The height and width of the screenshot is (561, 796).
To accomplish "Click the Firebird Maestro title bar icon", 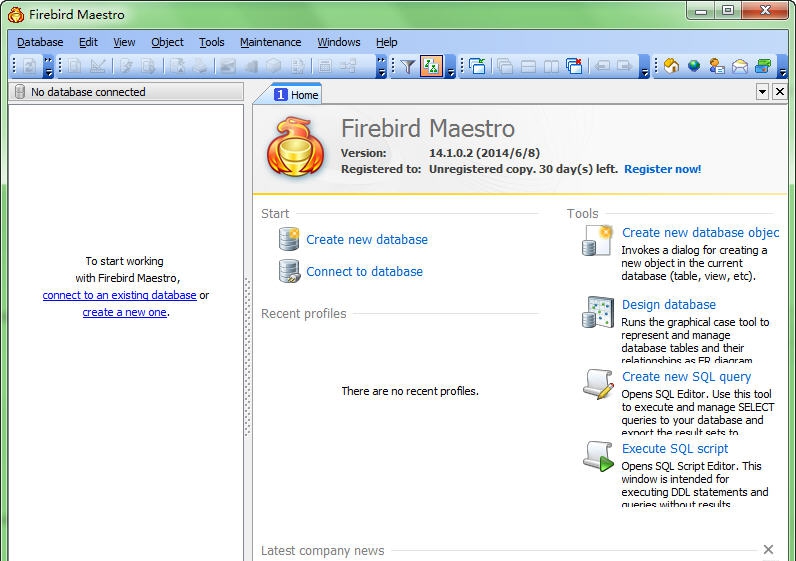I will coord(16,14).
